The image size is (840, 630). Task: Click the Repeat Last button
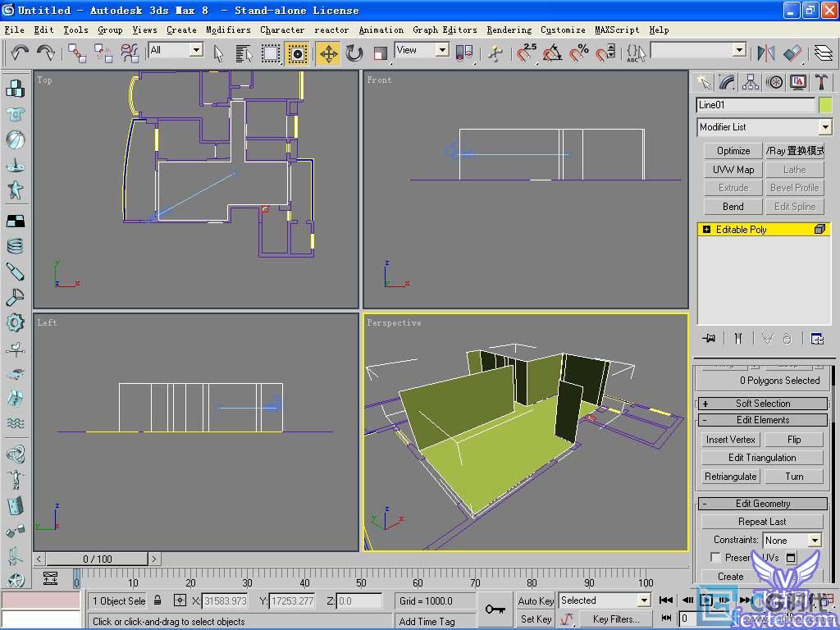(x=762, y=521)
